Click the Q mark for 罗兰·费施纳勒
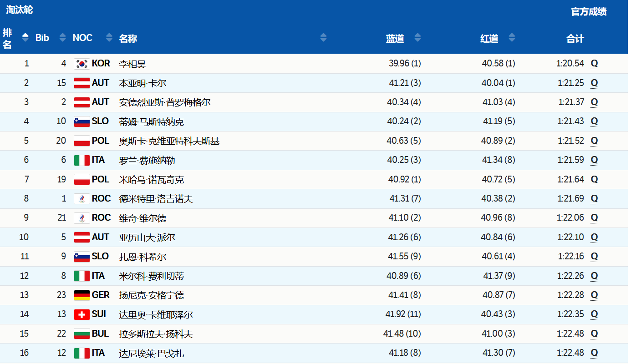631x364 pixels. coord(594,160)
